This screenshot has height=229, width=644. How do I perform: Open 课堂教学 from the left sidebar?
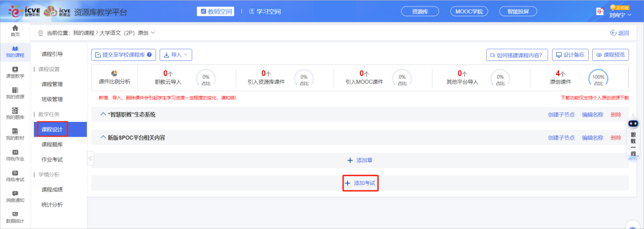coord(15,72)
